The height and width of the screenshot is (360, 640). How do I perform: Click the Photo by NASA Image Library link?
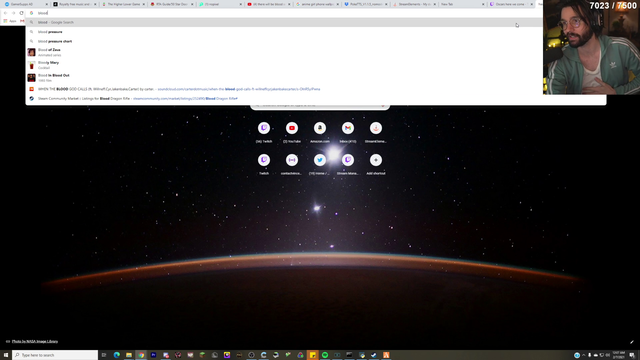[35, 342]
